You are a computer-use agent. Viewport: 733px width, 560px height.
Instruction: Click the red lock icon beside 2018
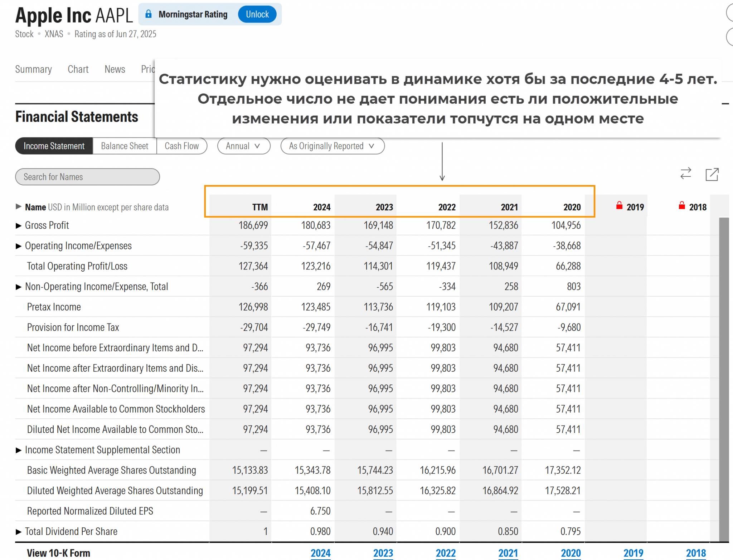point(682,205)
